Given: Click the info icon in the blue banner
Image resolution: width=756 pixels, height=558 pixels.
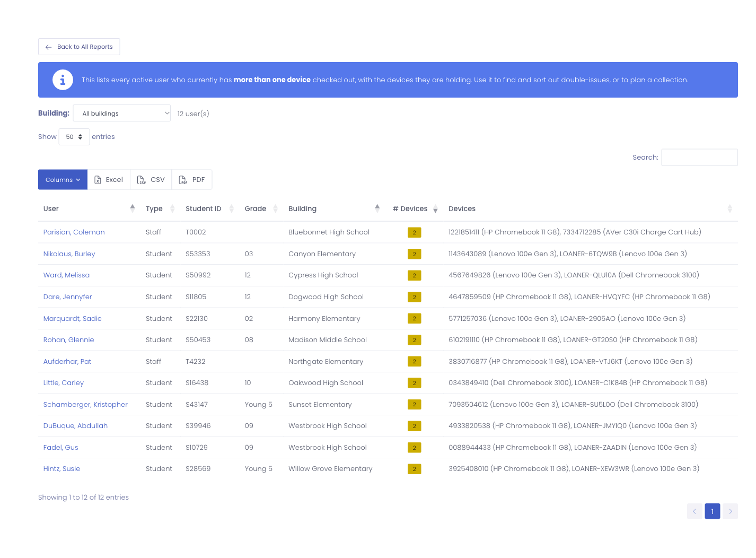Looking at the screenshot, I should tap(63, 80).
